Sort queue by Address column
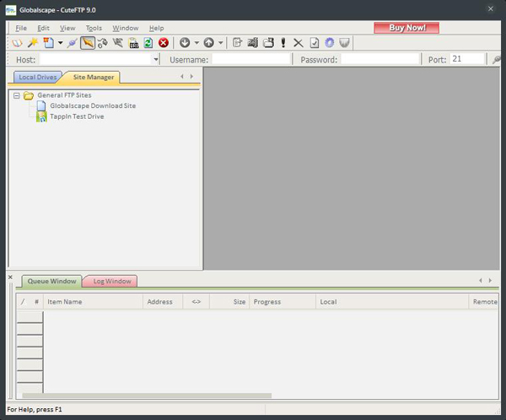The height and width of the screenshot is (420, 506). 163,302
